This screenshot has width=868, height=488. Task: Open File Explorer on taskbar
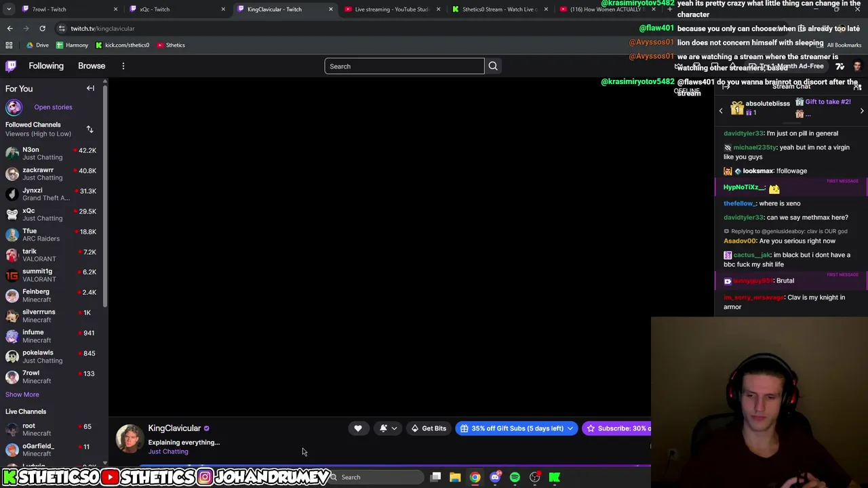[455, 477]
